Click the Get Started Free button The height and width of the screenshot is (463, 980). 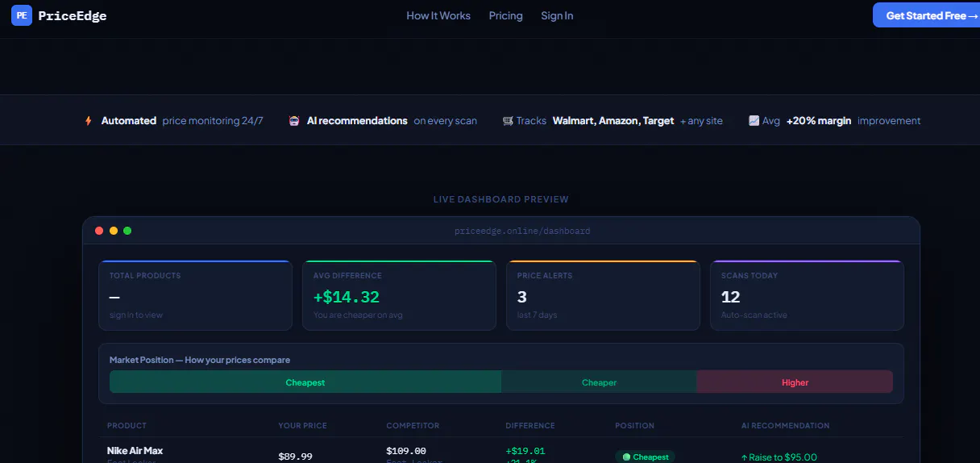(x=927, y=15)
